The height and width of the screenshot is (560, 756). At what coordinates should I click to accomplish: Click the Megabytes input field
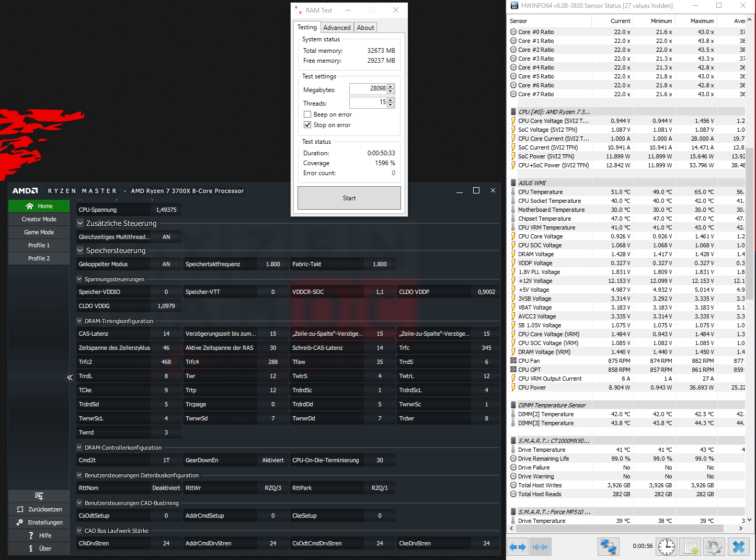point(368,89)
